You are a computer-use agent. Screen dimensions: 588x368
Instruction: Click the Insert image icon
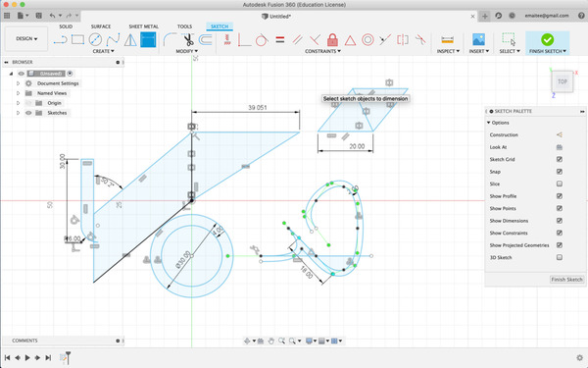(x=478, y=39)
